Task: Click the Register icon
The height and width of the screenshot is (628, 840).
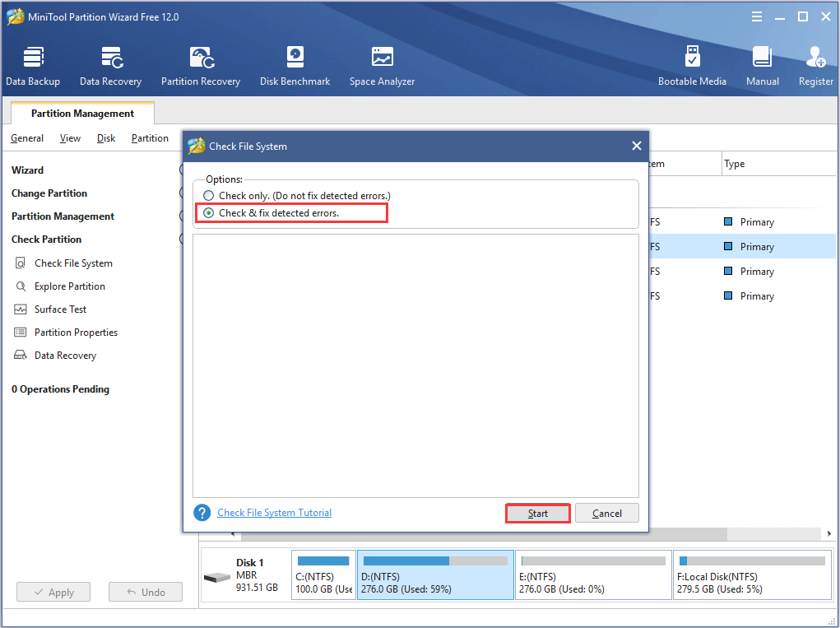Action: (816, 57)
